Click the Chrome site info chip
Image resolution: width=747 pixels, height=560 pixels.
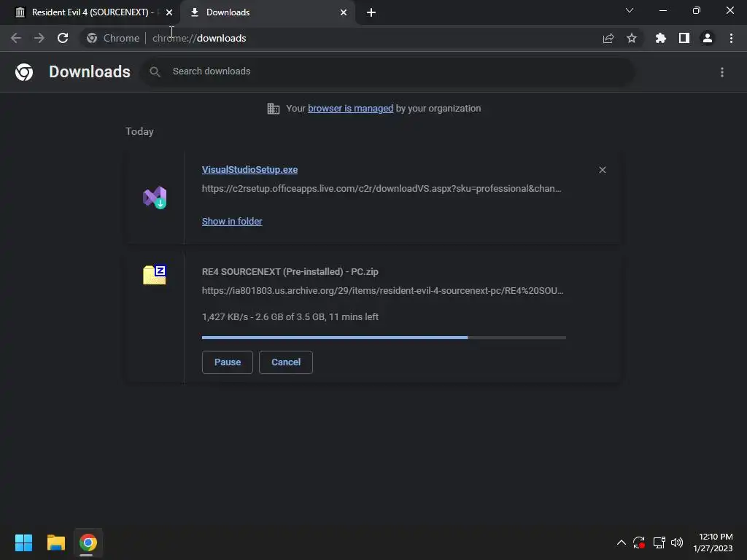tap(113, 38)
